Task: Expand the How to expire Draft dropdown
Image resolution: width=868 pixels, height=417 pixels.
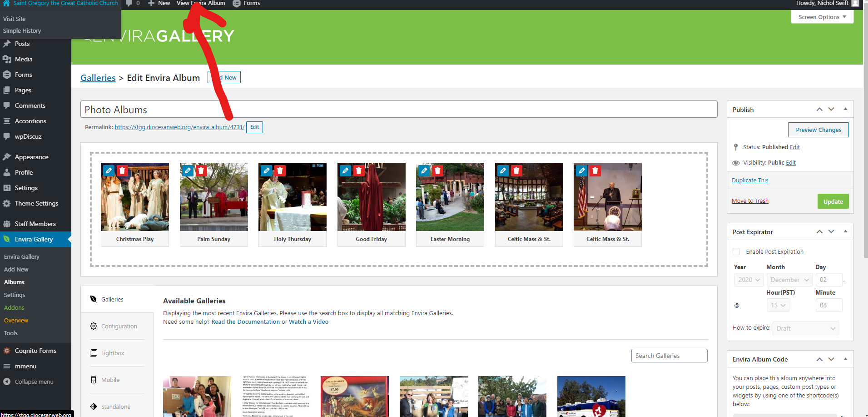Action: [x=805, y=328]
